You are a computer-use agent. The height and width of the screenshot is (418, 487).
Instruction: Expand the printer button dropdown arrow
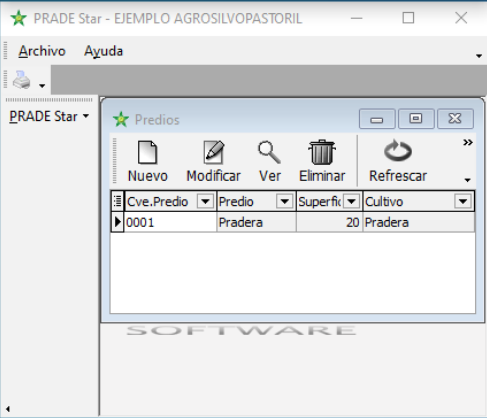pyautogui.click(x=42, y=86)
